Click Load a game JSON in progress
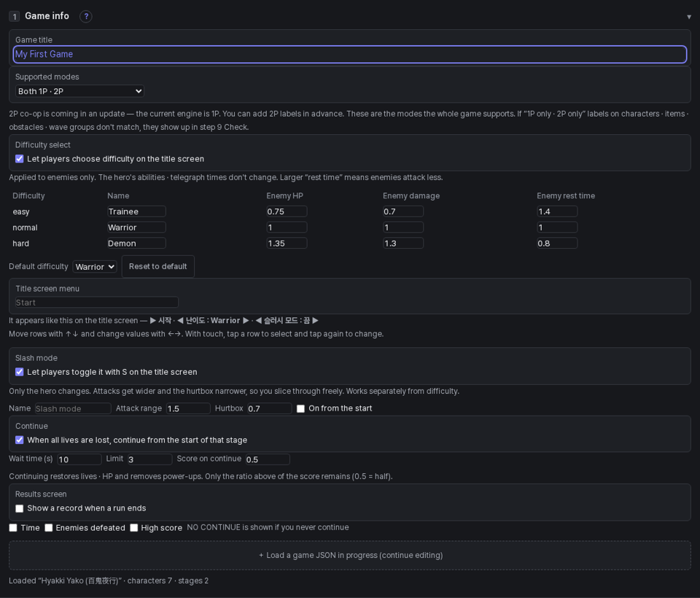This screenshot has width=700, height=598. [350, 555]
